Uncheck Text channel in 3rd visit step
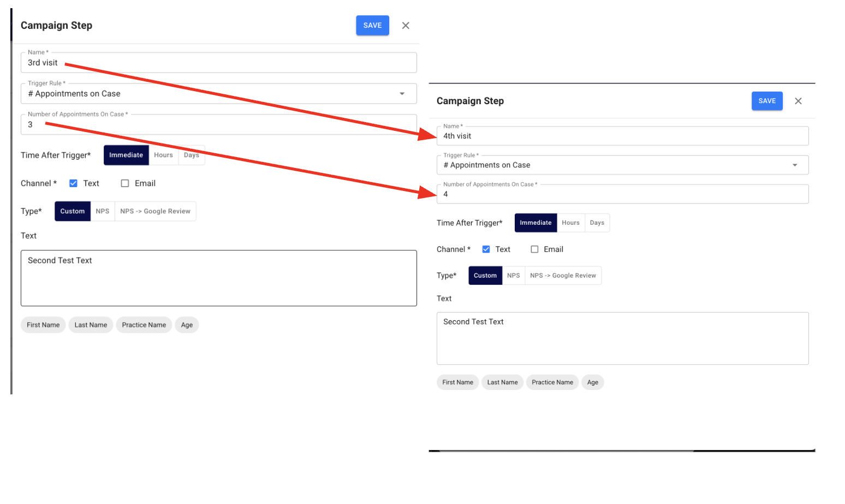845x504 pixels. click(73, 183)
